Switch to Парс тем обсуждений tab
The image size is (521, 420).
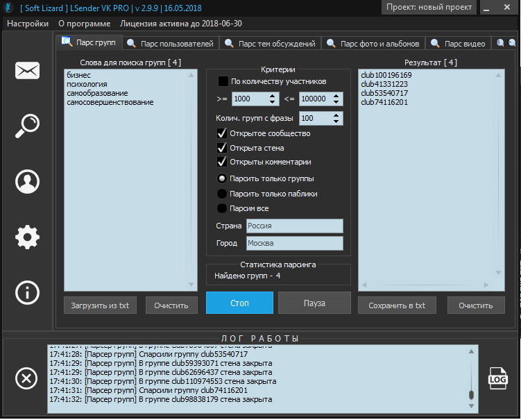270,44
